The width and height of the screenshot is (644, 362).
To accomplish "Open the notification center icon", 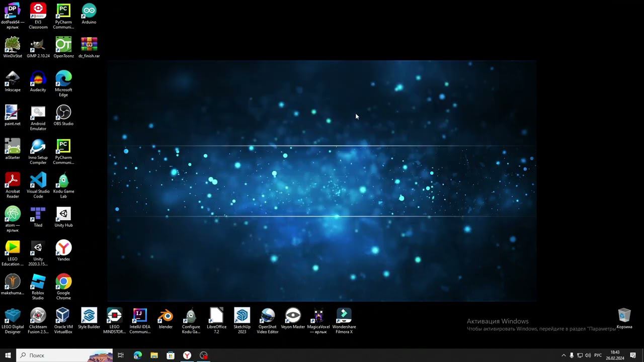I will tap(633, 355).
